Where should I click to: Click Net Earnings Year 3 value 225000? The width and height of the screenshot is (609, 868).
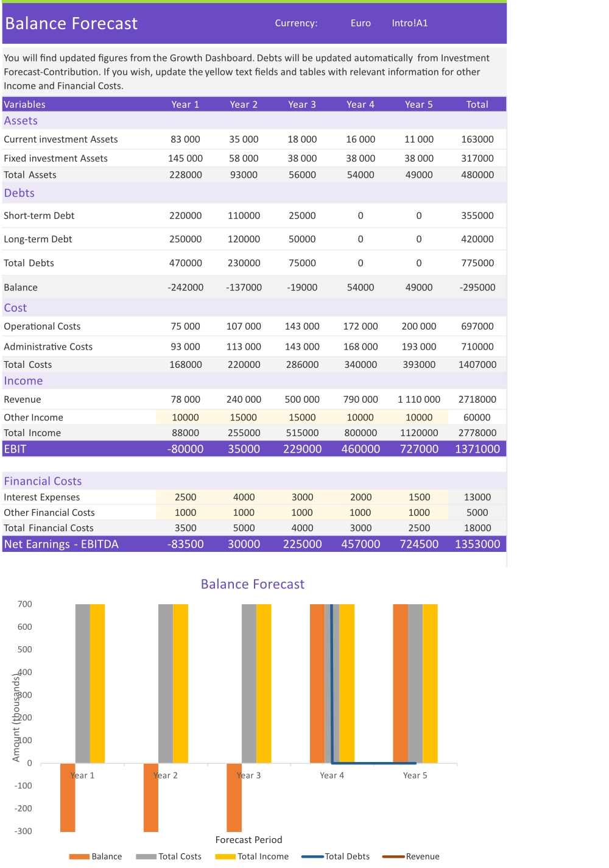click(302, 544)
